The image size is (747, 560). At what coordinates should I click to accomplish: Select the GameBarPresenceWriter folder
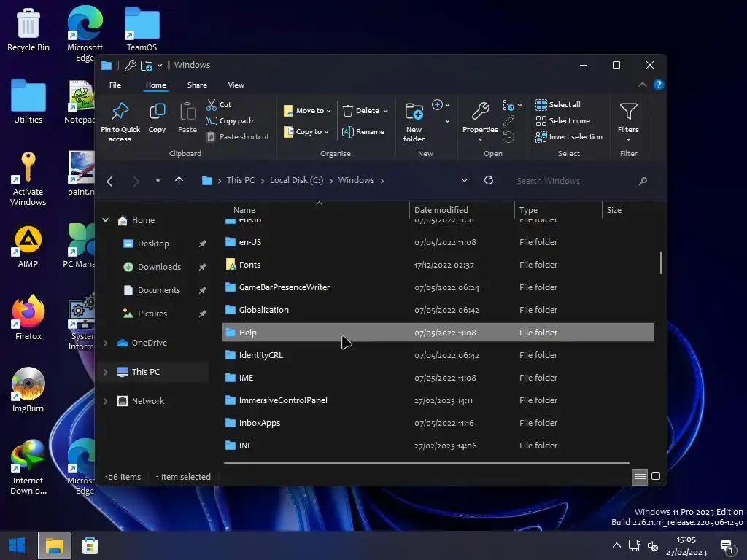tap(438, 287)
